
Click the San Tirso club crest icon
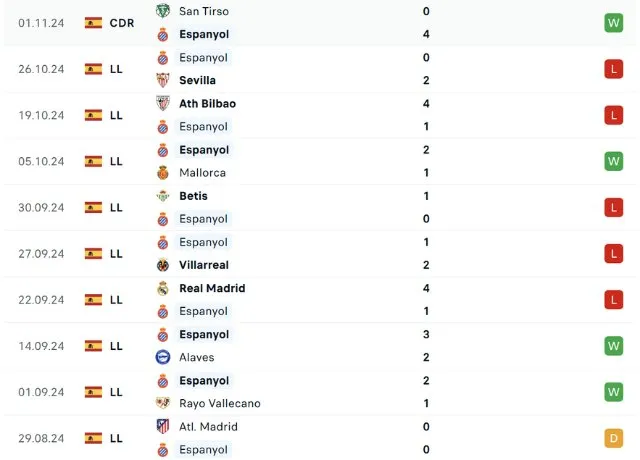tap(163, 11)
